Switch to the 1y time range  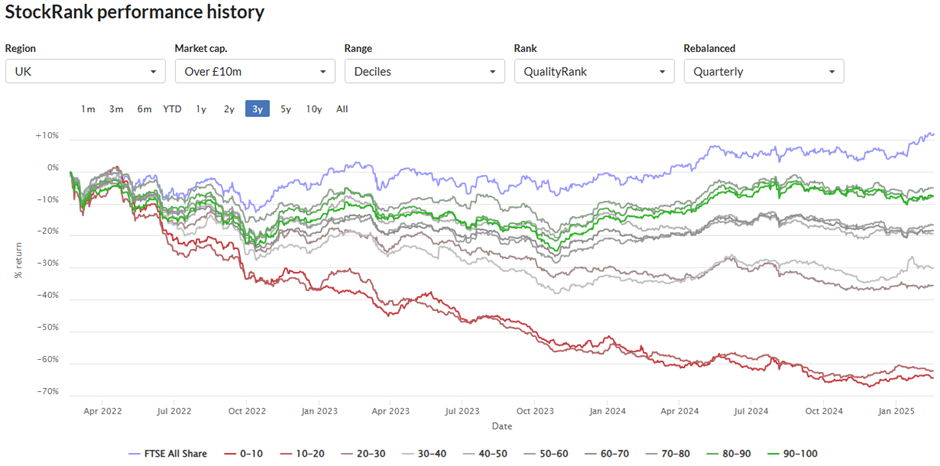click(201, 109)
